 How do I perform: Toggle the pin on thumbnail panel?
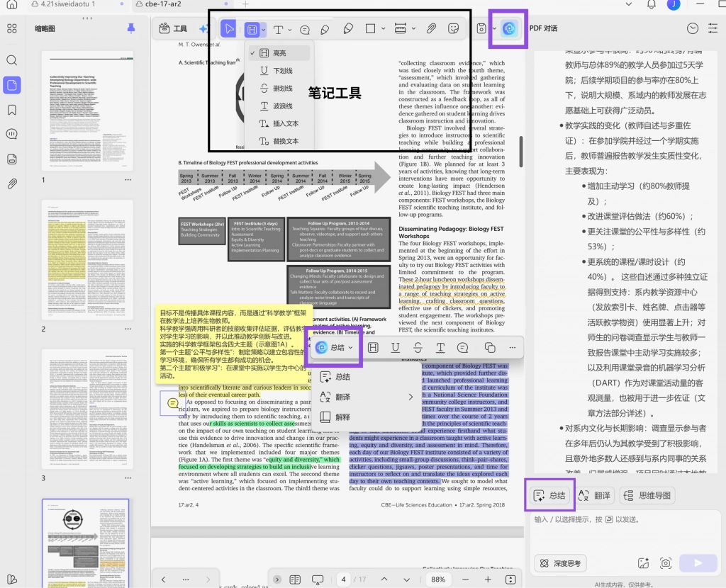click(x=131, y=28)
